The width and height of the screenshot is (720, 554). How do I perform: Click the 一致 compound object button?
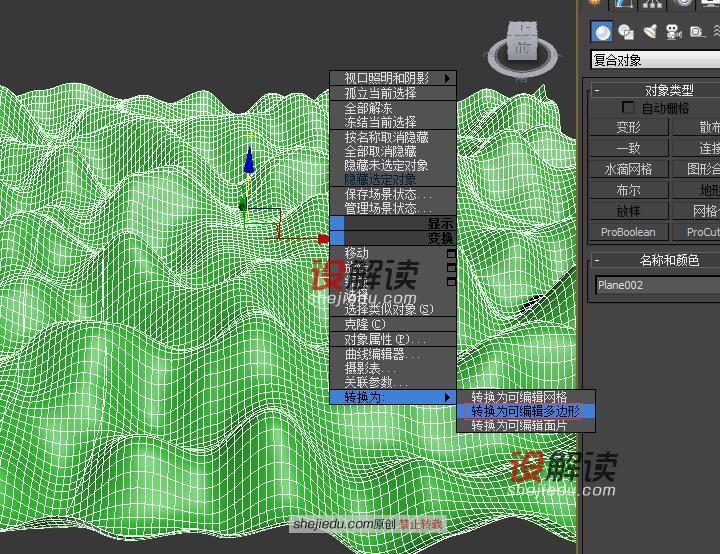click(x=628, y=148)
